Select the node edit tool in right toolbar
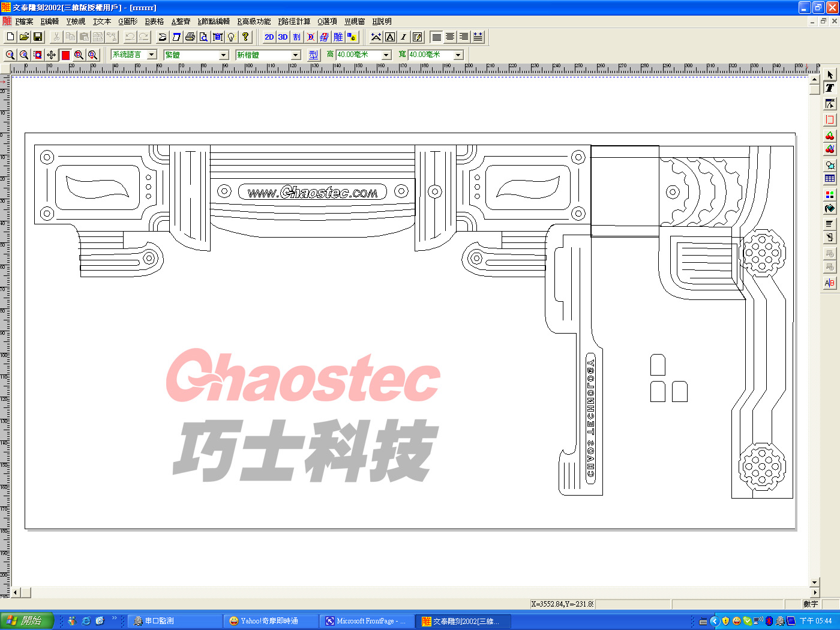 pos(830,104)
